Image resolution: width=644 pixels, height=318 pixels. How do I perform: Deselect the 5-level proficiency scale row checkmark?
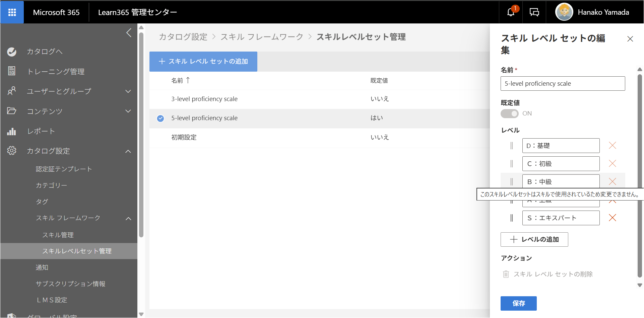pos(160,118)
